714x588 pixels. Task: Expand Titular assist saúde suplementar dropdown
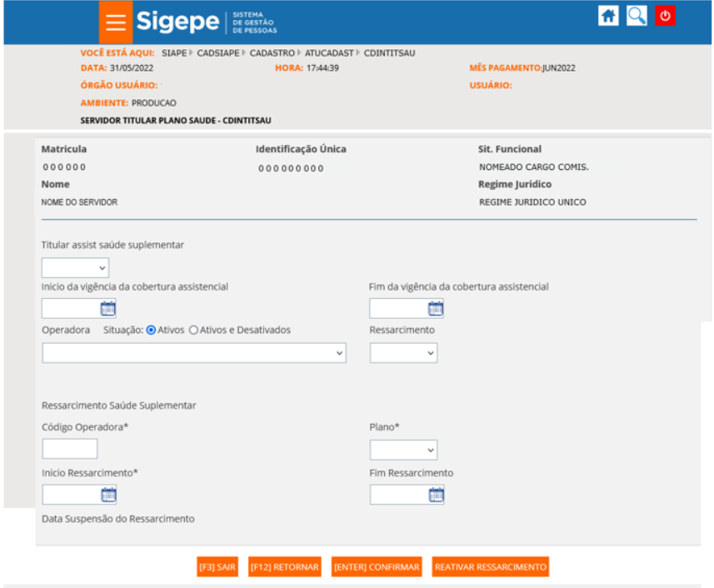coord(75,268)
